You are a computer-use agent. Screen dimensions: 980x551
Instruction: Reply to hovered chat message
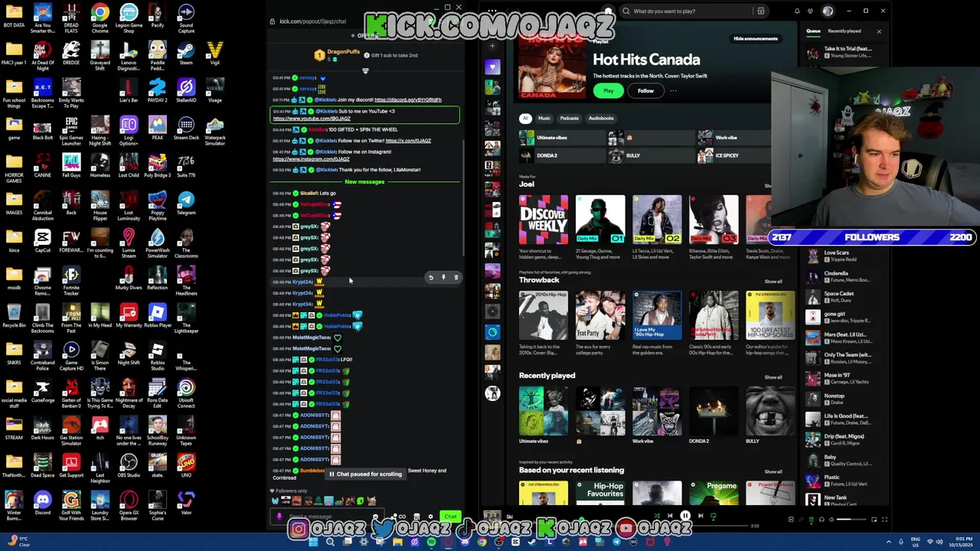point(430,278)
